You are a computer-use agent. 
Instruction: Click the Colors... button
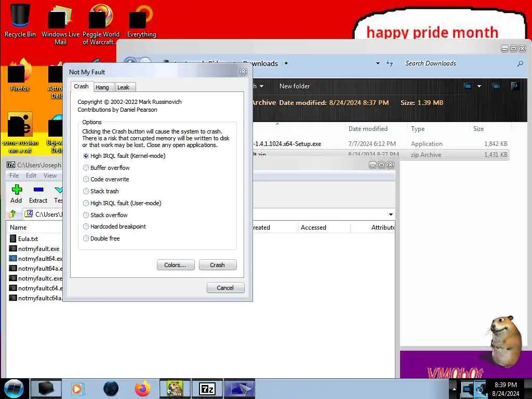[x=176, y=265]
